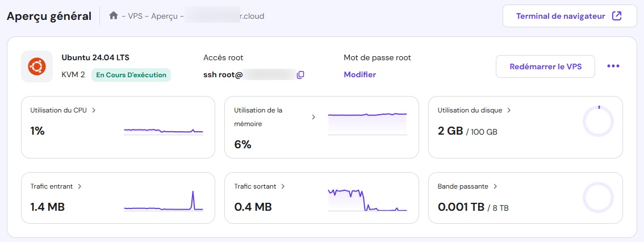Expand Utilisation du CPU chevron
644x242 pixels.
tap(94, 110)
